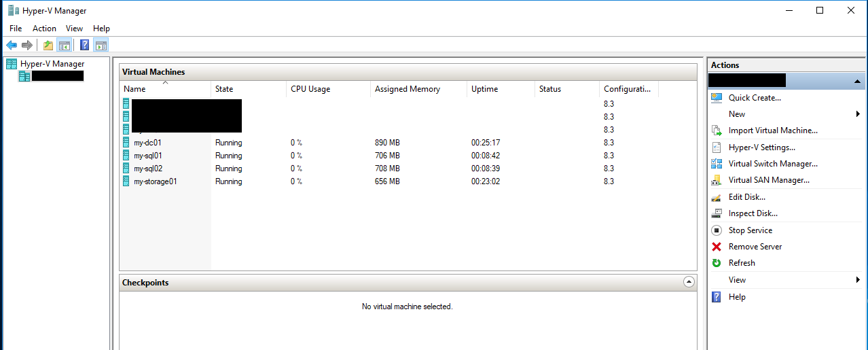Expand the View submenu in Actions
The image size is (868, 350).
pos(858,280)
